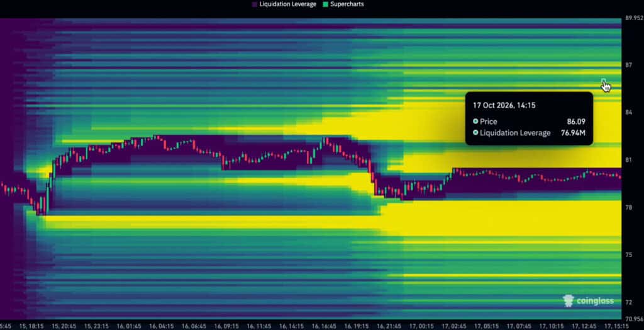Click the time axis label 17, 02:45
The height and width of the screenshot is (330, 644).
(x=454, y=326)
